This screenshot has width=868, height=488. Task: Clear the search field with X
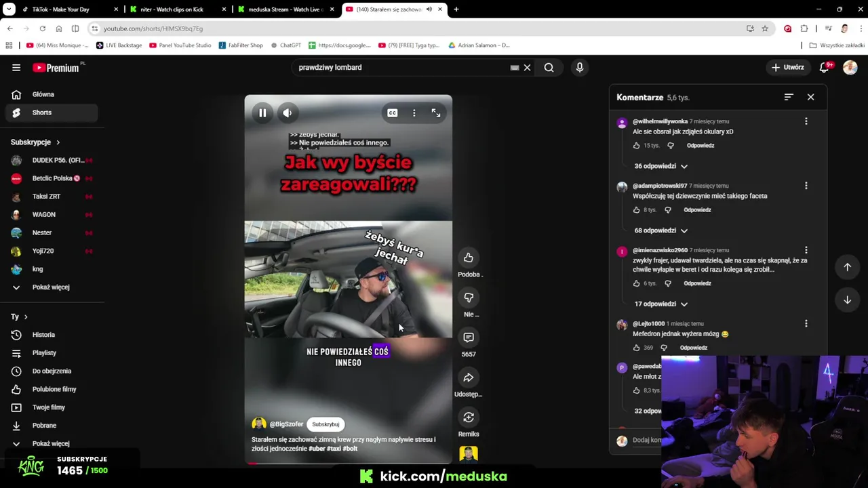(527, 68)
